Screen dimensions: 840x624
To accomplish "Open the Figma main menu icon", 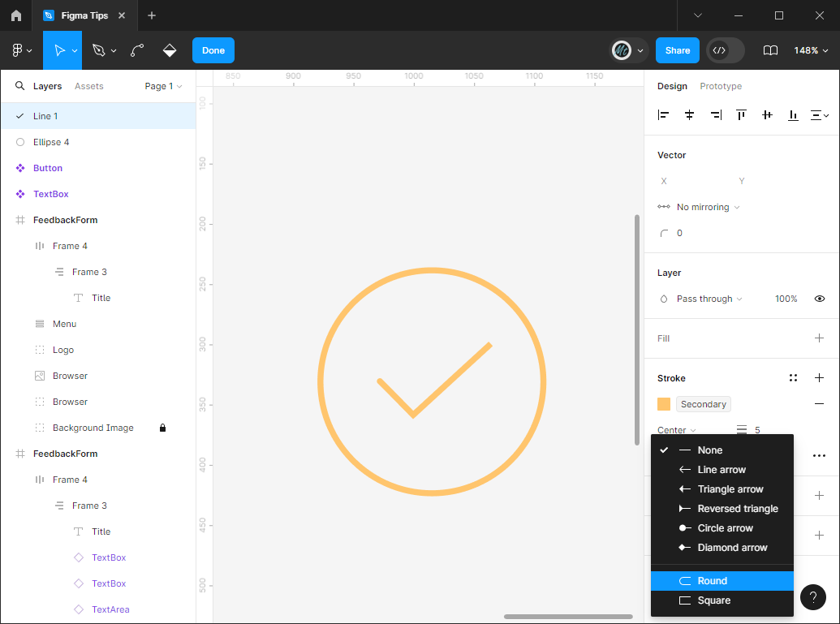I will pyautogui.click(x=18, y=50).
